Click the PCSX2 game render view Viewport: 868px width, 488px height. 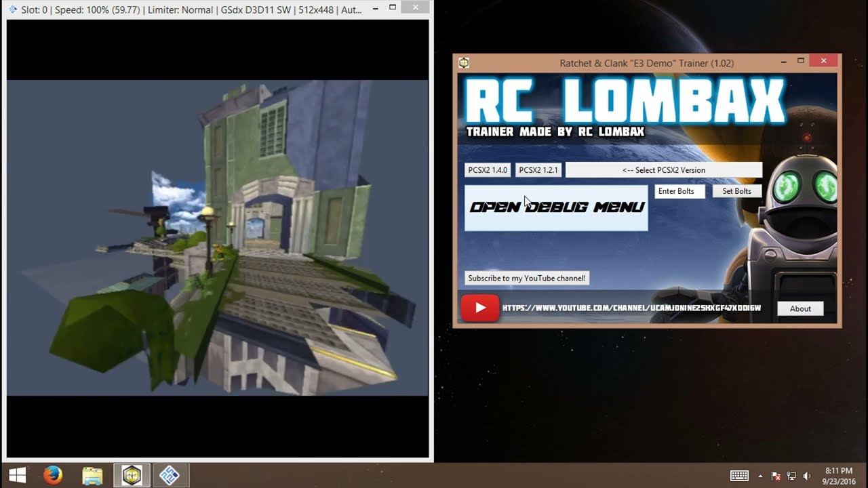tap(218, 238)
